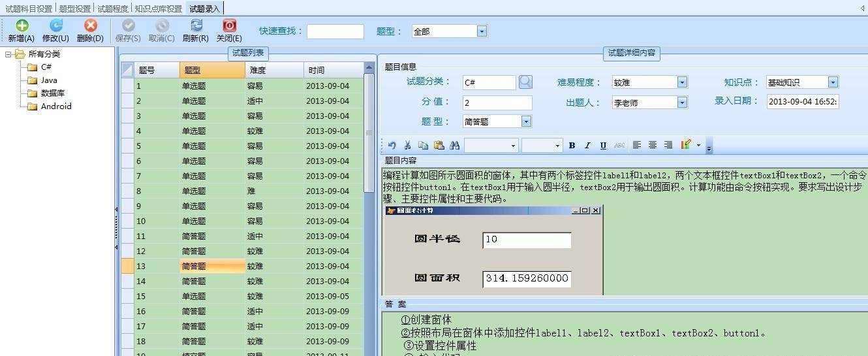This screenshot has height=356, width=868.
Task: Click the embedded circle area calculator image
Action: pos(493,250)
